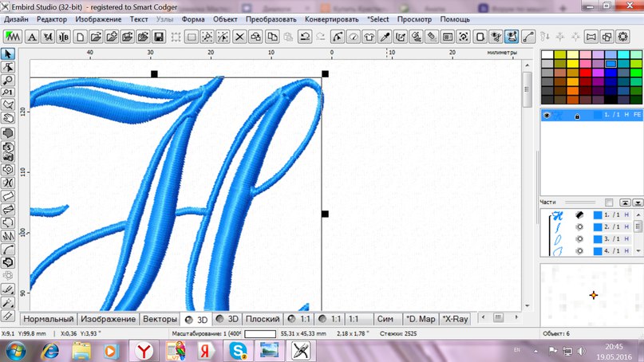Viewport: 644px width, 362px height.
Task: Click the move-down arrow in Части panel
Action: (x=638, y=203)
